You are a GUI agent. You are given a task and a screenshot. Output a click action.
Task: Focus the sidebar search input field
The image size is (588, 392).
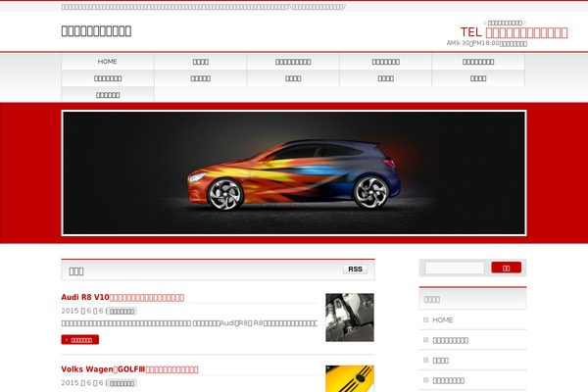(455, 268)
